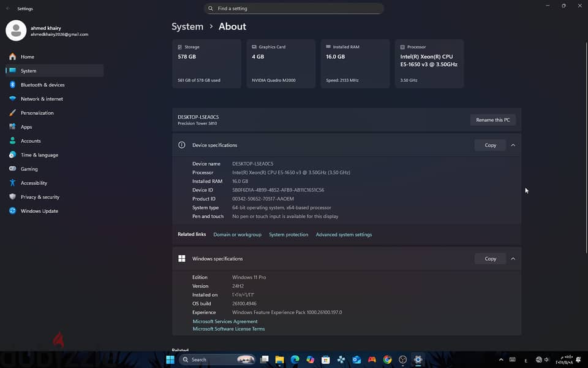Open Gaming settings

tap(55, 169)
